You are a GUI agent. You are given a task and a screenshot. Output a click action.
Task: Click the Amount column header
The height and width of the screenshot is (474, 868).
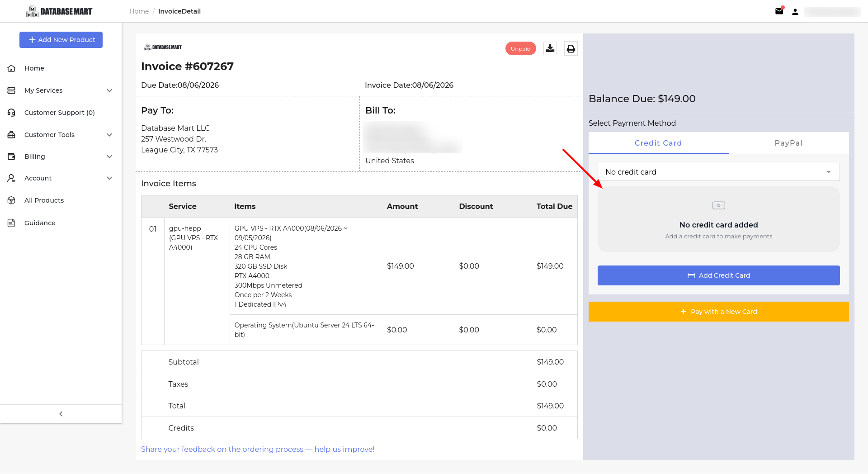coord(402,206)
